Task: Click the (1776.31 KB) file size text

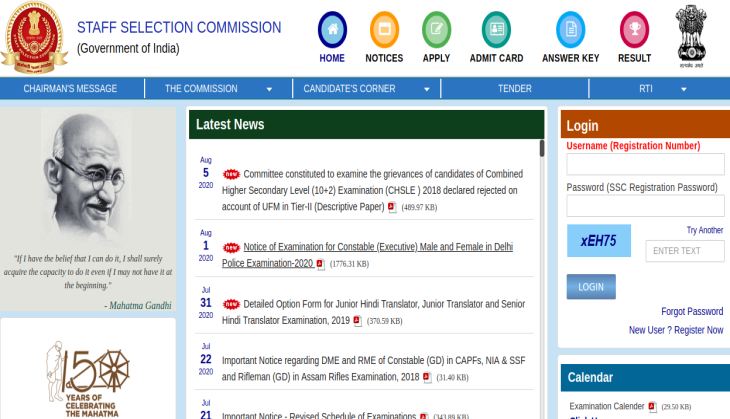Action: click(x=349, y=264)
